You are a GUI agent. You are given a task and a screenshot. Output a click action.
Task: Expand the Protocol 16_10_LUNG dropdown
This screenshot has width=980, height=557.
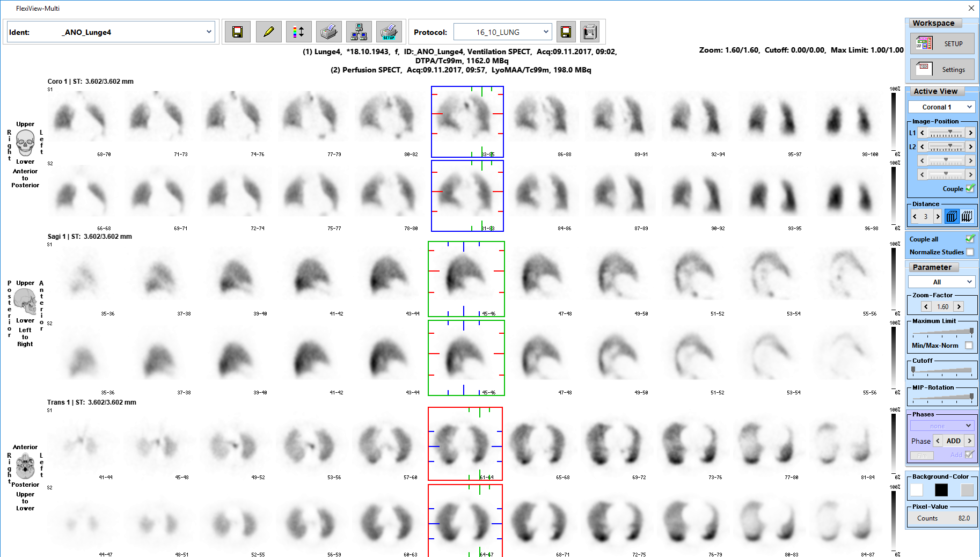[x=545, y=32]
